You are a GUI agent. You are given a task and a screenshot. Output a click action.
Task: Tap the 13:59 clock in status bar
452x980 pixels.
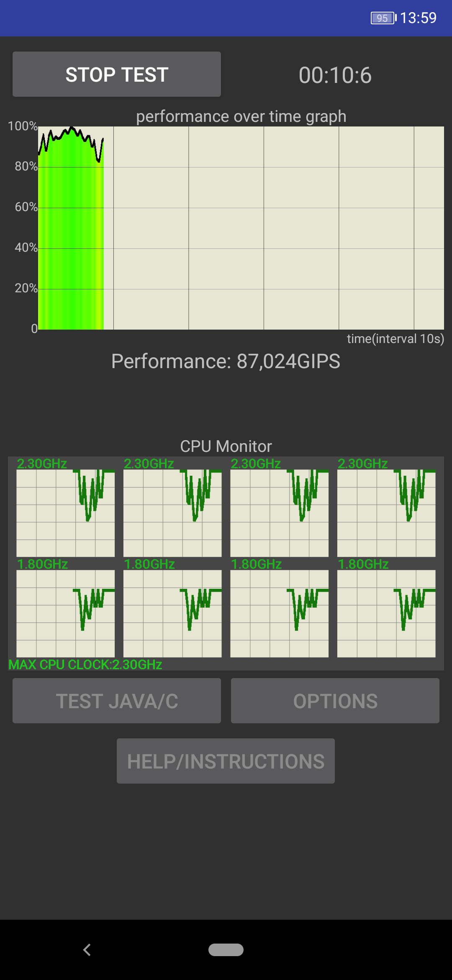[x=418, y=18]
